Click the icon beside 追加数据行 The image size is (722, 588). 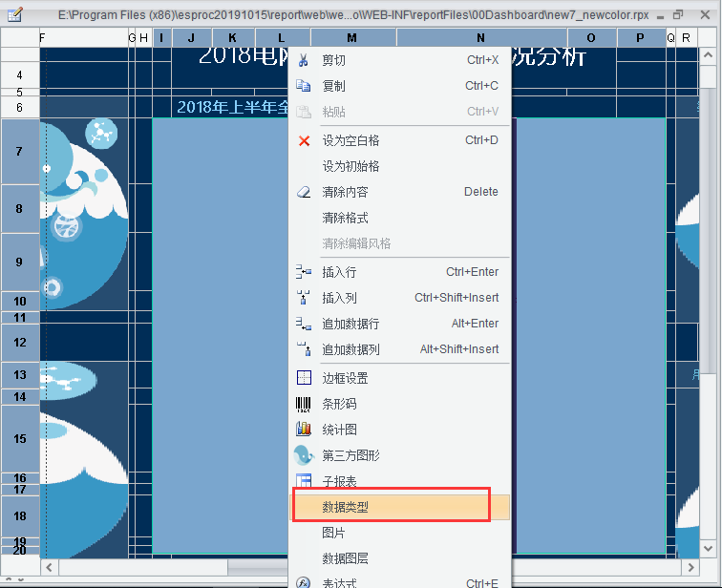coord(304,324)
